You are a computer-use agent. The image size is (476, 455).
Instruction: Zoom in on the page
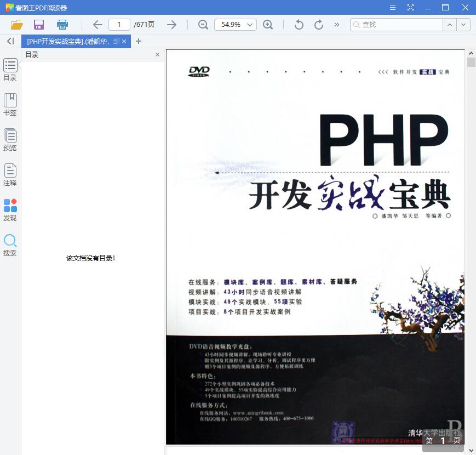tap(268, 25)
